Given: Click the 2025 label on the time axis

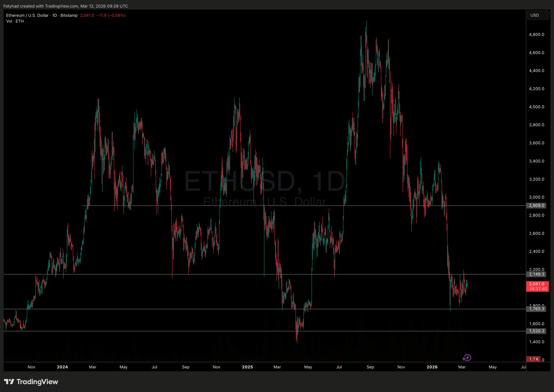Looking at the screenshot, I should pos(247,367).
